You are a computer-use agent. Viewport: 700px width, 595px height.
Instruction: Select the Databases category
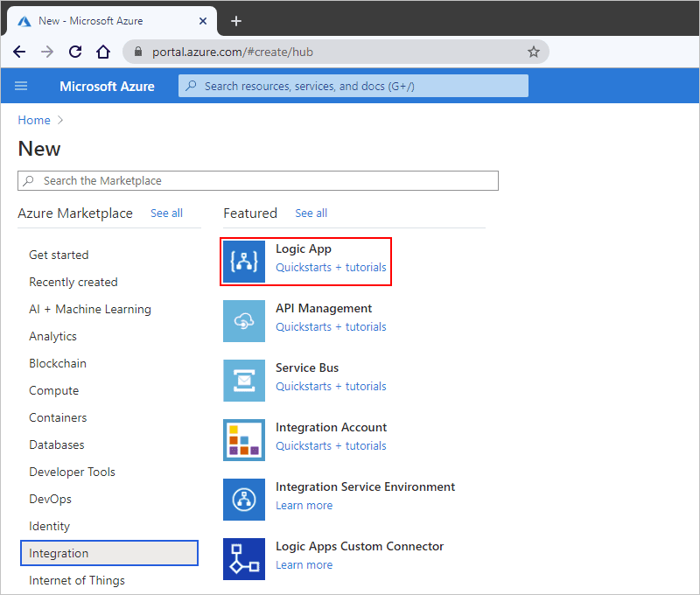(57, 445)
